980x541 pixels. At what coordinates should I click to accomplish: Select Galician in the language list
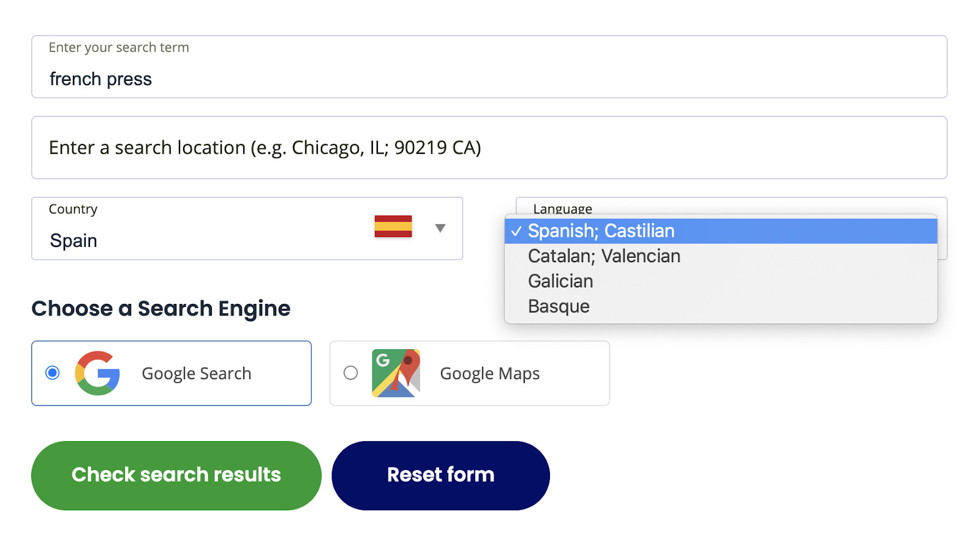(560, 281)
